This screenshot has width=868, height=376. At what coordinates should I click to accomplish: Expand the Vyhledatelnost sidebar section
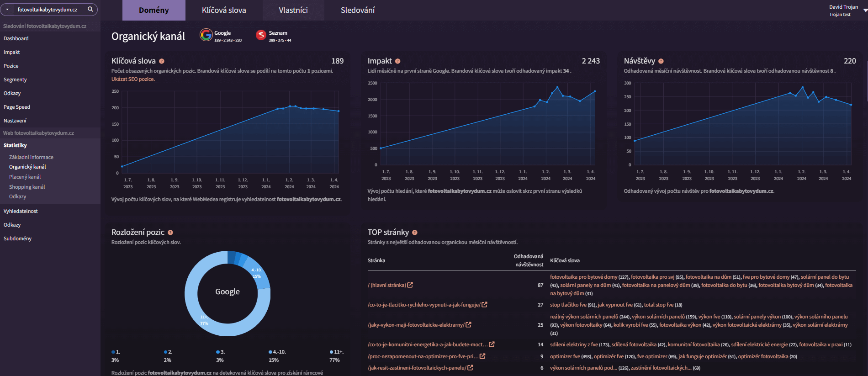pos(21,211)
